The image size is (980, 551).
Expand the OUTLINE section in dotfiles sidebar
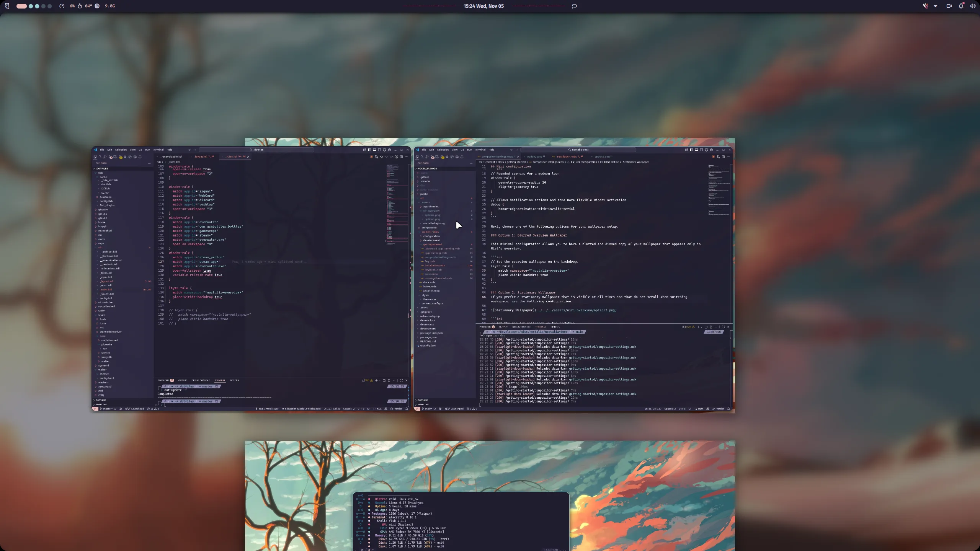(100, 400)
